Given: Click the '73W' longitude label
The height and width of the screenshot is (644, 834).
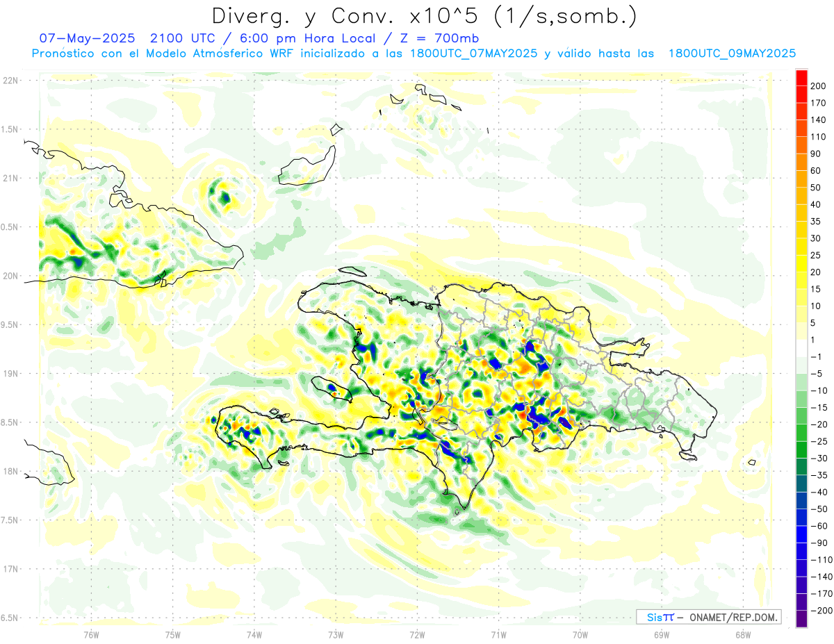Looking at the screenshot, I should [336, 634].
